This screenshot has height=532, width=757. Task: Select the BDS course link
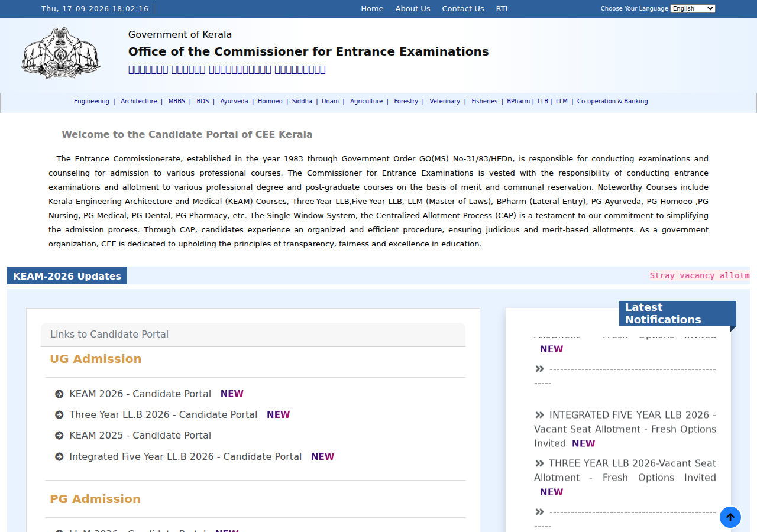coord(203,102)
